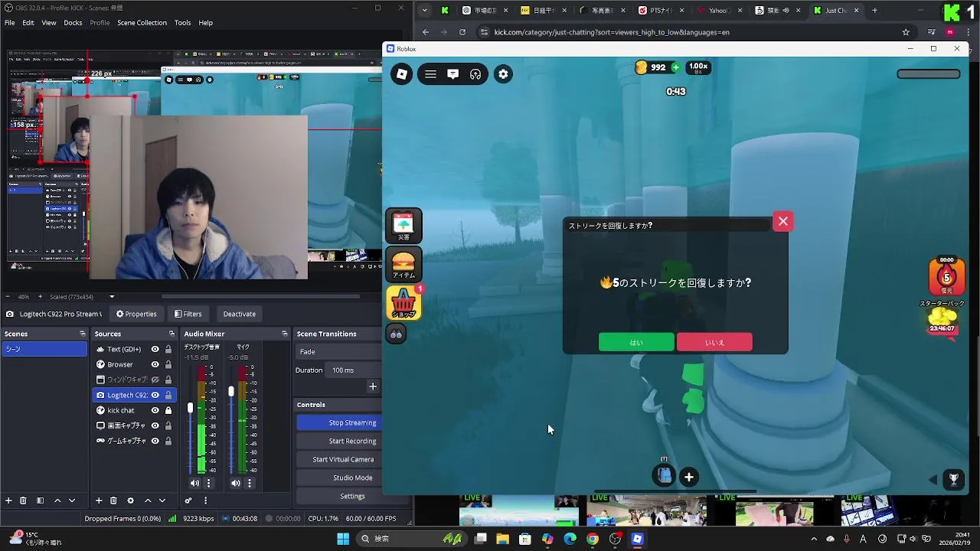Open the ショップ shop basket icon
The height and width of the screenshot is (551, 980).
coord(403,303)
